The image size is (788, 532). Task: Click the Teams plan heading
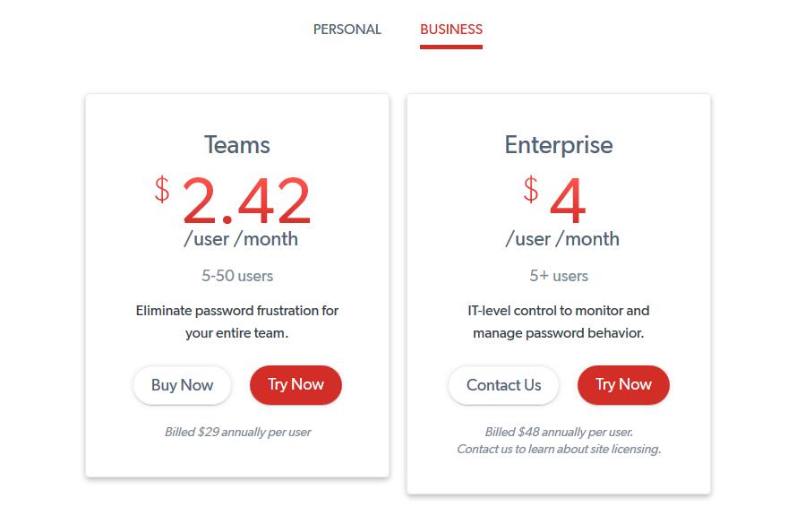[x=237, y=145]
